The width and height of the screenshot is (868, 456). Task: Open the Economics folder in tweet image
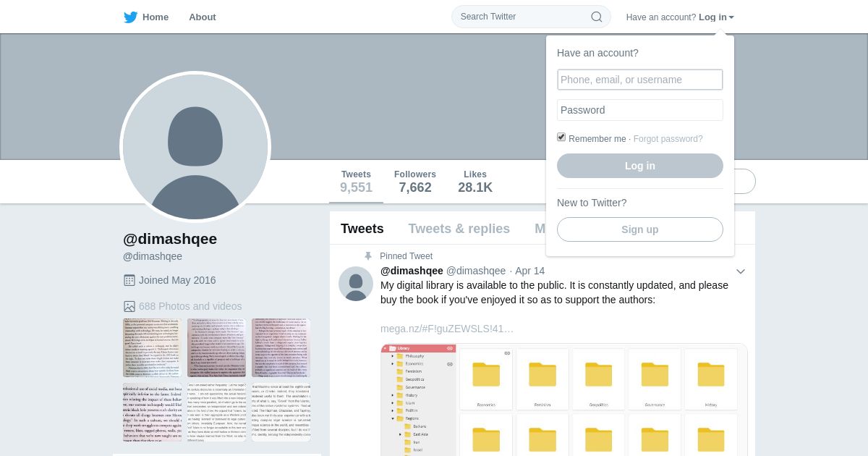(486, 379)
